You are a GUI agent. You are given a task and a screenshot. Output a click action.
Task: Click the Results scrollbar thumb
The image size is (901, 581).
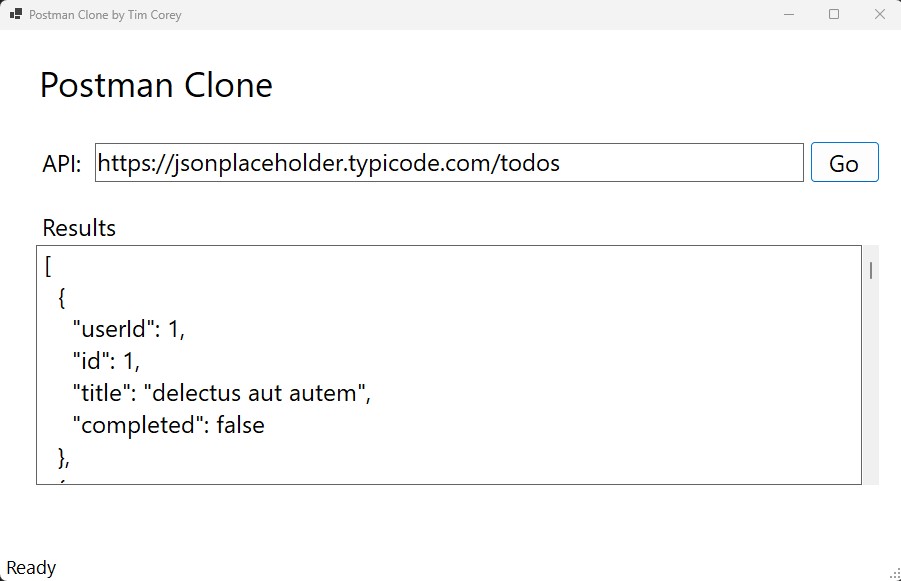click(x=871, y=270)
